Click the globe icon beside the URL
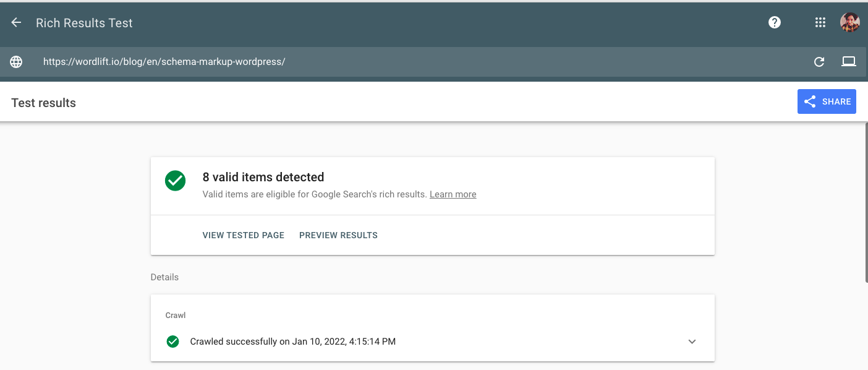Image resolution: width=868 pixels, height=370 pixels. tap(16, 62)
